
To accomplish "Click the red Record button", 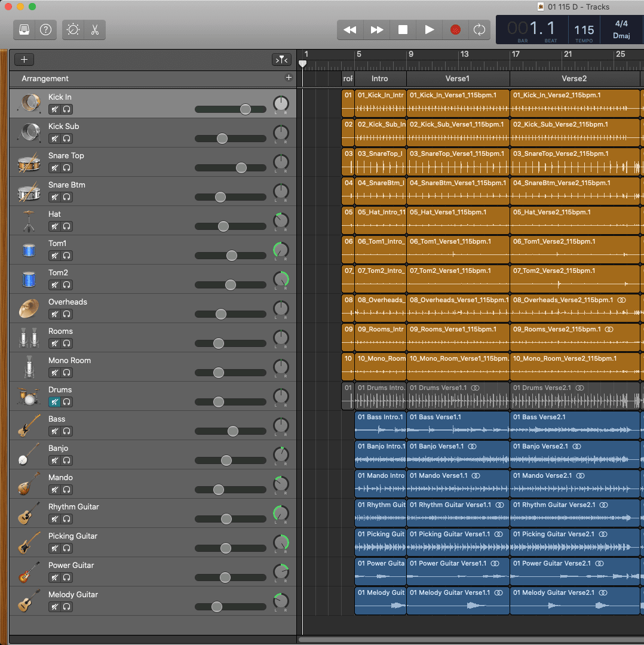I will [455, 30].
